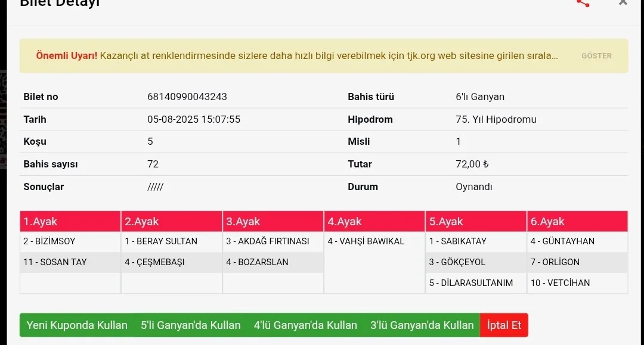Close the Bilet Detayı dialog
This screenshot has height=345, width=644.
tap(623, 3)
